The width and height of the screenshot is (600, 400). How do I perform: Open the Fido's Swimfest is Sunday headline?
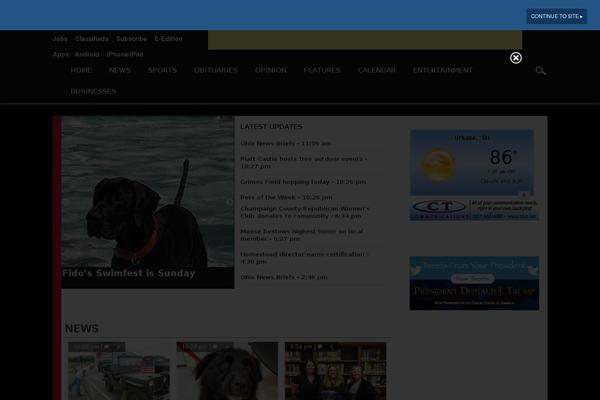pos(129,273)
